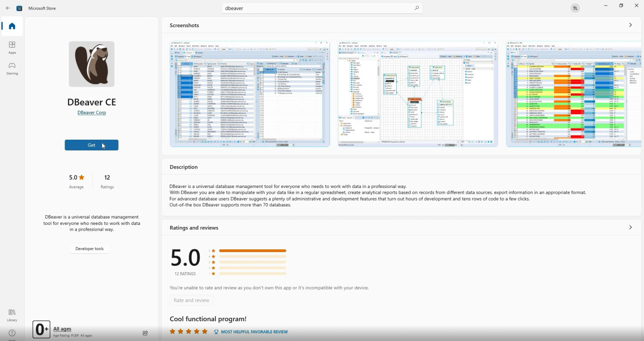Open the Library in sidebar
Viewport: 644px width, 341px height.
click(12, 315)
